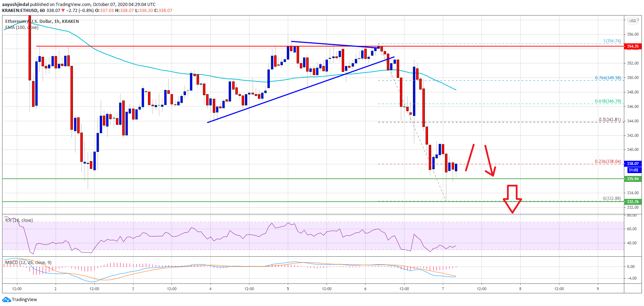This screenshot has width=644, height=306.
Task: Click the red downward-pointing line arrow
Action: [x=489, y=160]
